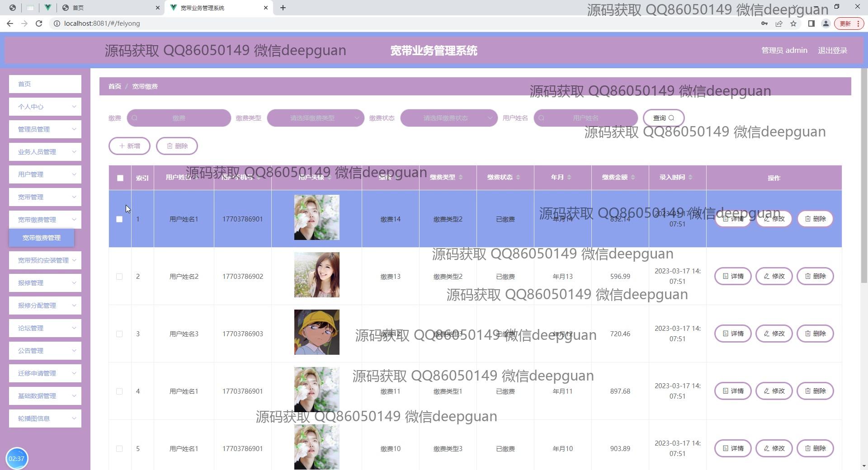Viewport: 868px width, 470px height.
Task: Click the 首页 breadcrumb link
Action: [x=115, y=86]
